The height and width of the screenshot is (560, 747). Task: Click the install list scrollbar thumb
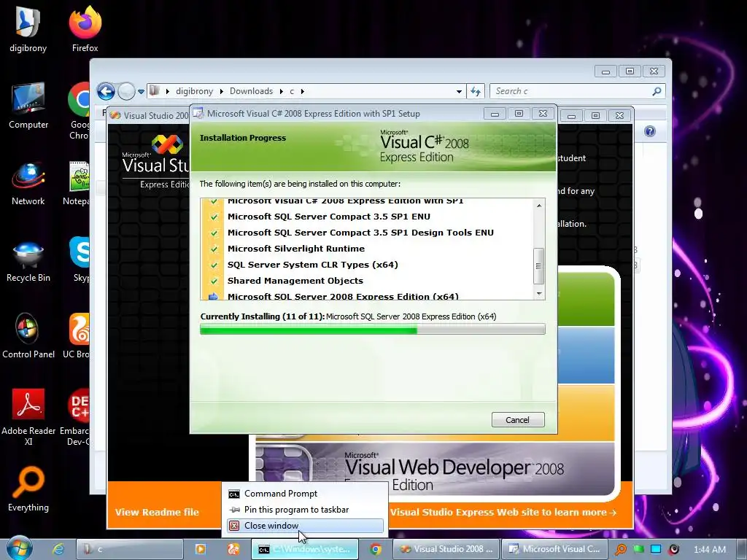539,266
